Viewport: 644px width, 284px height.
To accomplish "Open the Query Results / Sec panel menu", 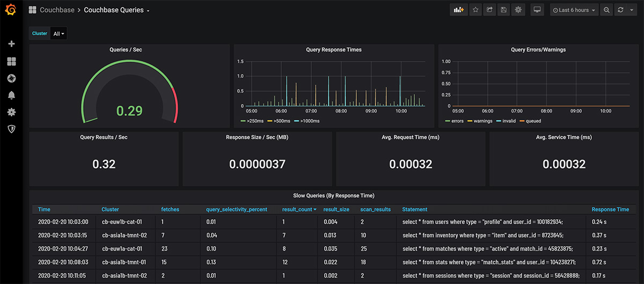I will tap(104, 137).
